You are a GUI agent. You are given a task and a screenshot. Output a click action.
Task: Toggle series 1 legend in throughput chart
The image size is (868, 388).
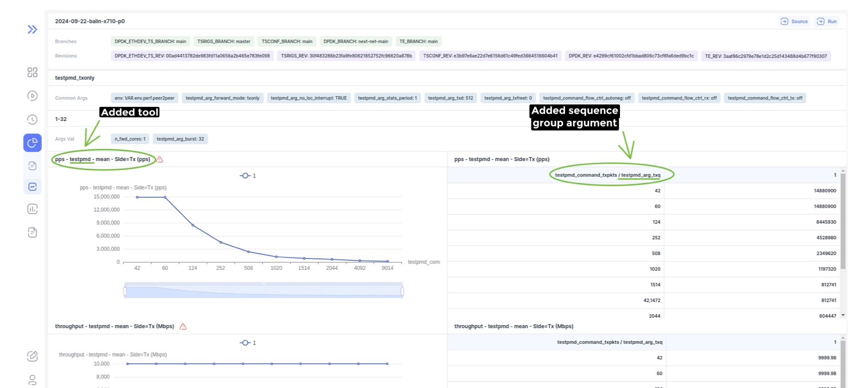[x=248, y=343]
